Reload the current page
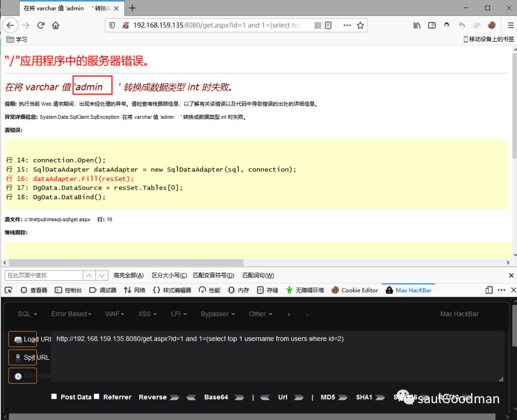Image resolution: width=517 pixels, height=420 pixels. (41, 25)
